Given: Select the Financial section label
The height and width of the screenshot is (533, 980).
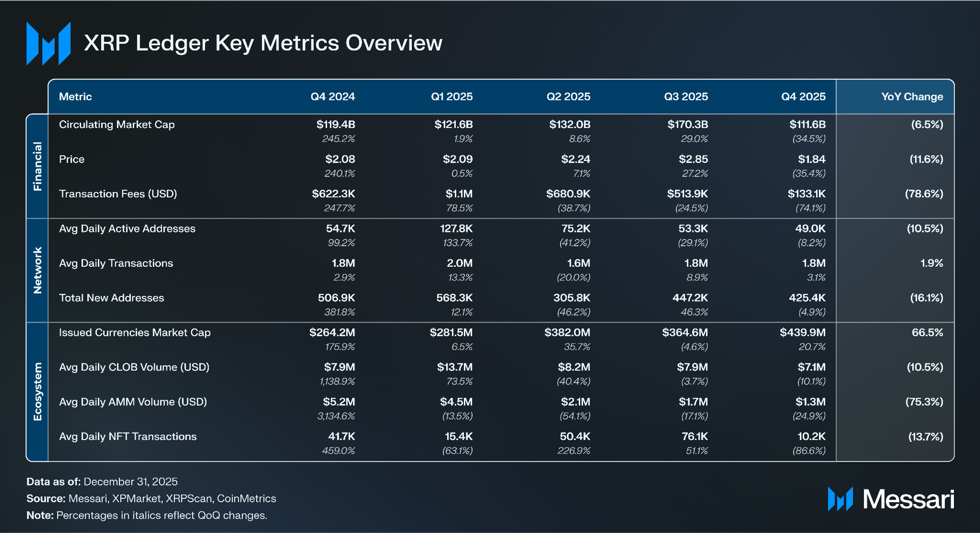Looking at the screenshot, I should (x=38, y=166).
